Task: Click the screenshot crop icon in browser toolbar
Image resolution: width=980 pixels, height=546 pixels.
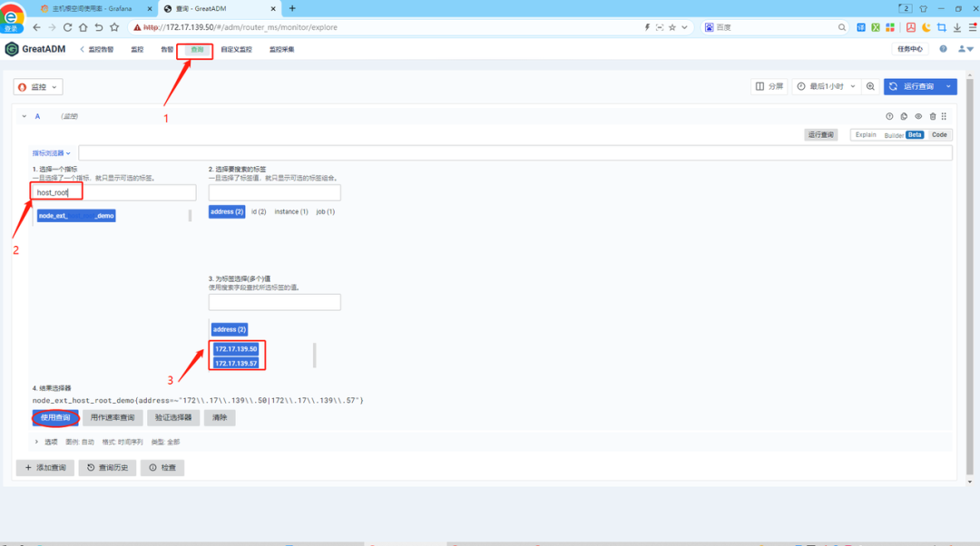Action: [x=941, y=27]
